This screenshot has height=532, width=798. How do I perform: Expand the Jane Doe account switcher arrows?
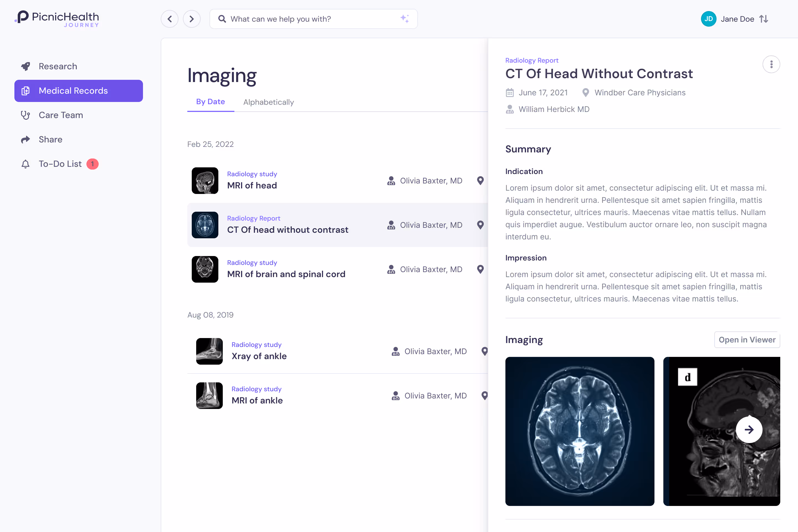764,19
